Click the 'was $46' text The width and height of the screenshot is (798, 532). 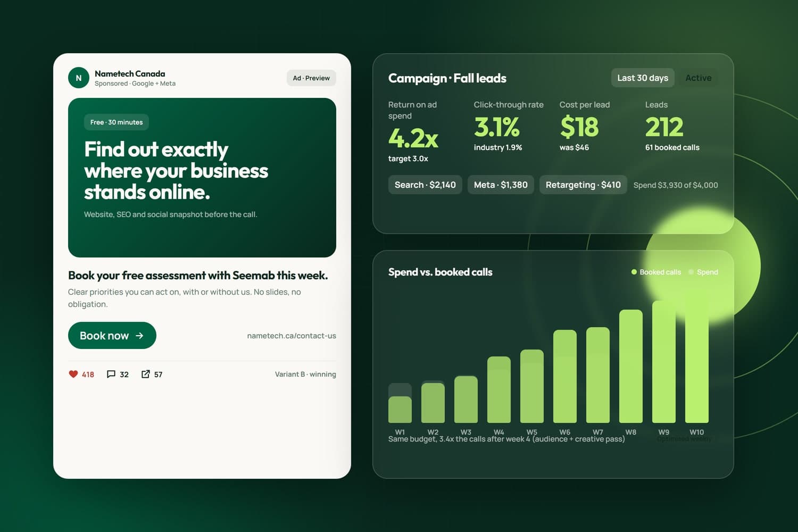coord(574,147)
